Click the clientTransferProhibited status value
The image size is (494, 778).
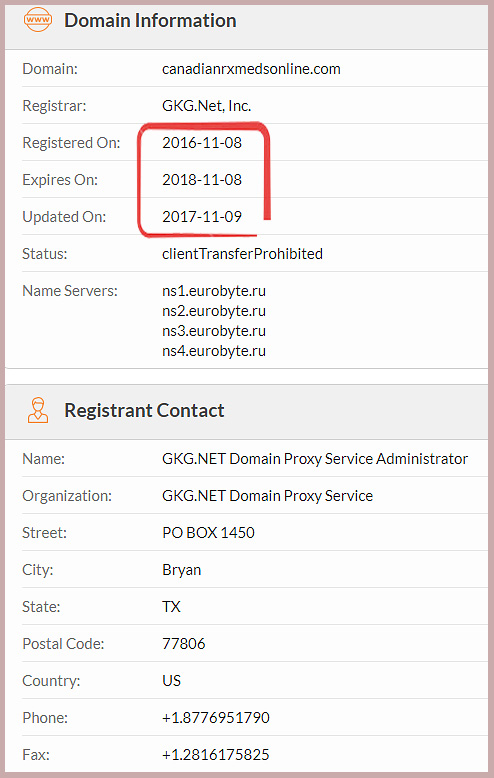[243, 254]
